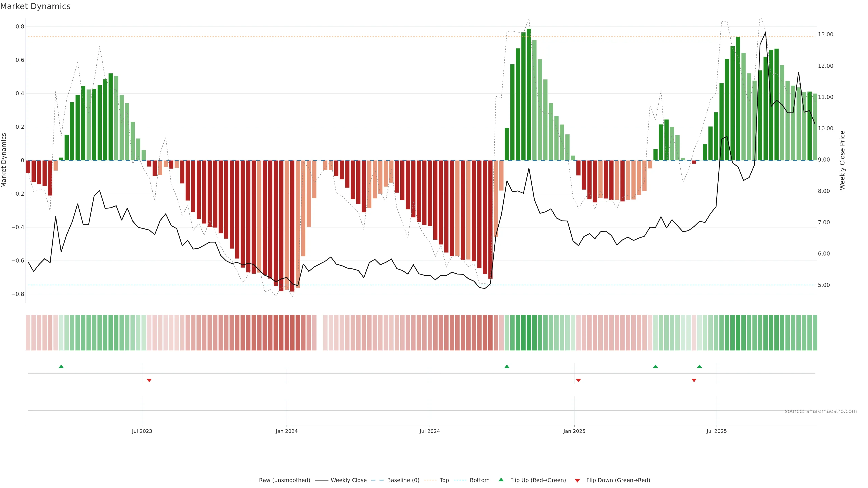Image resolution: width=868 pixels, height=488 pixels.
Task: Click the 13.00 right-axis price label
Action: pos(825,34)
